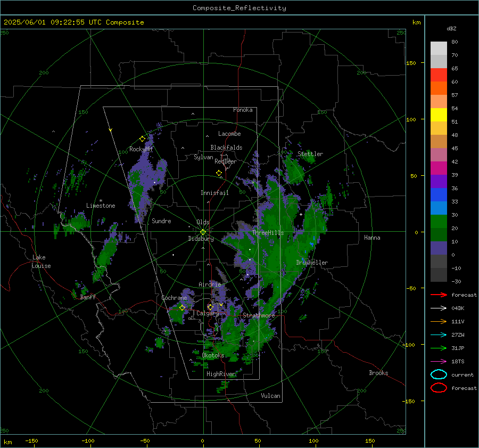This screenshot has width=479, height=448.
Task: Click the ThreeHills label
Action: pos(268,233)
